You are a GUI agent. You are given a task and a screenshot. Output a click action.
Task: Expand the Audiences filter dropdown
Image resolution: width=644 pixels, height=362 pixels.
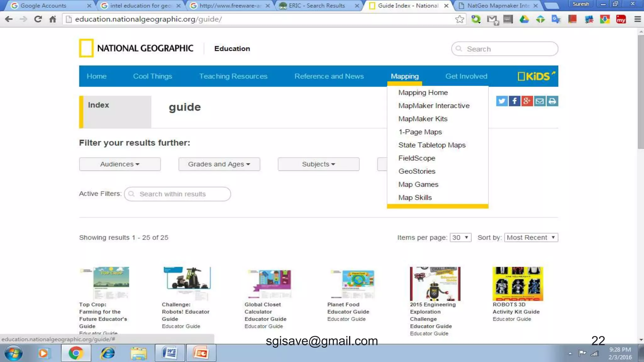pyautogui.click(x=120, y=164)
